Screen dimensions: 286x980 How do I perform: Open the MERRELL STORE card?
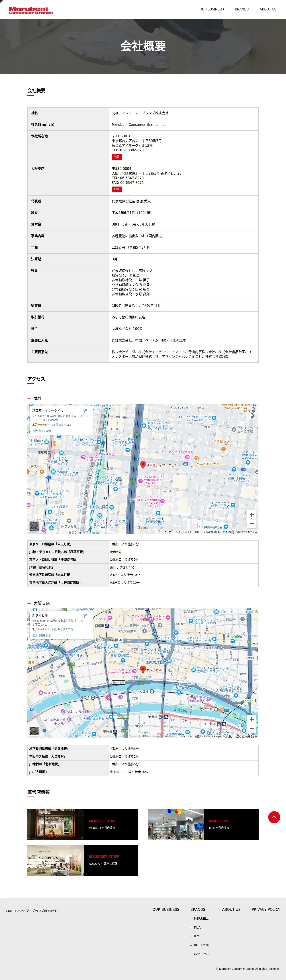pos(83,824)
